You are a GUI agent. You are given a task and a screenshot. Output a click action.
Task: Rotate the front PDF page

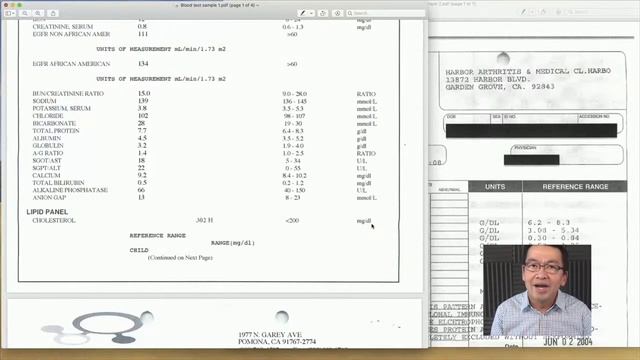click(323, 13)
